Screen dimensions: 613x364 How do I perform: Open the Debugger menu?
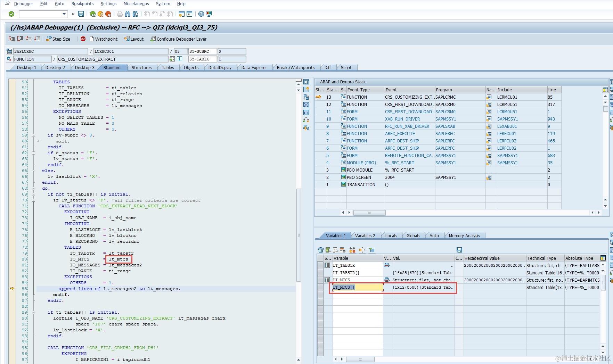click(x=24, y=4)
